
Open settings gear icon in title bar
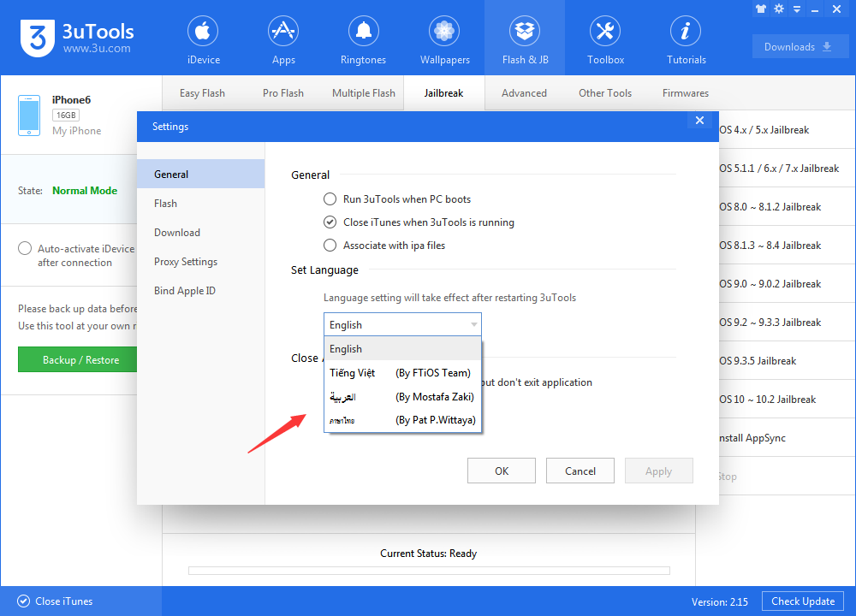(779, 9)
